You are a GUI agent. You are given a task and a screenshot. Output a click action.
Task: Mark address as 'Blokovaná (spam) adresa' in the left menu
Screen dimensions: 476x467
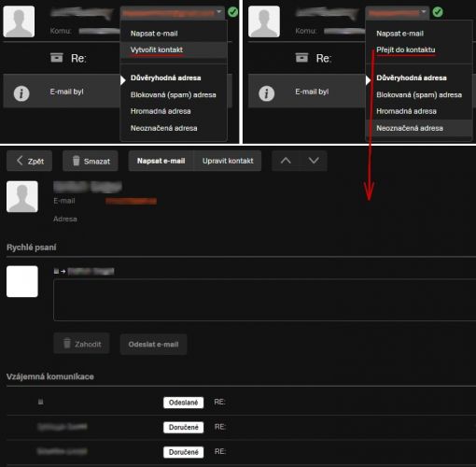(x=174, y=94)
